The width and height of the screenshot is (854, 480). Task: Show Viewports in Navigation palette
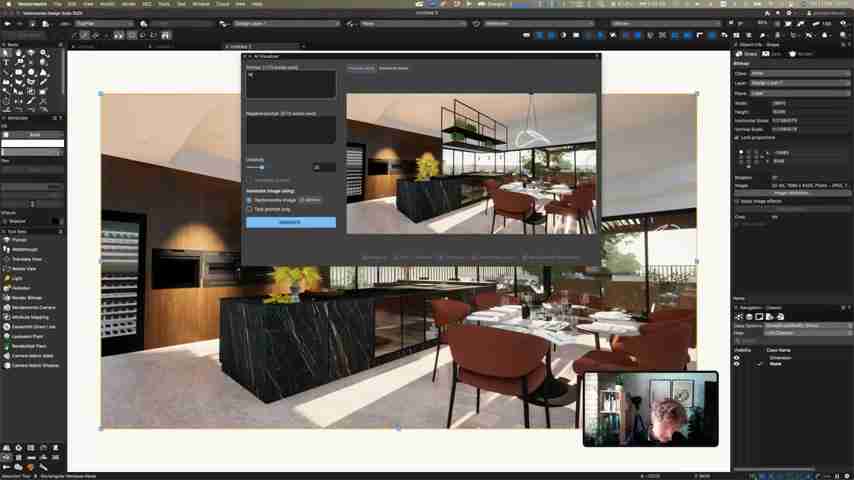coord(770,317)
